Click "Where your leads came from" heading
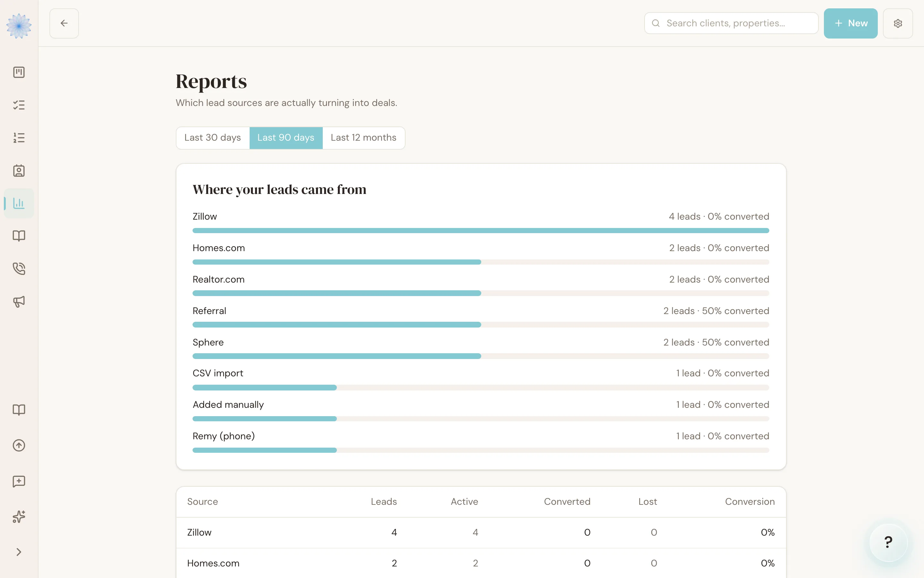 (279, 189)
